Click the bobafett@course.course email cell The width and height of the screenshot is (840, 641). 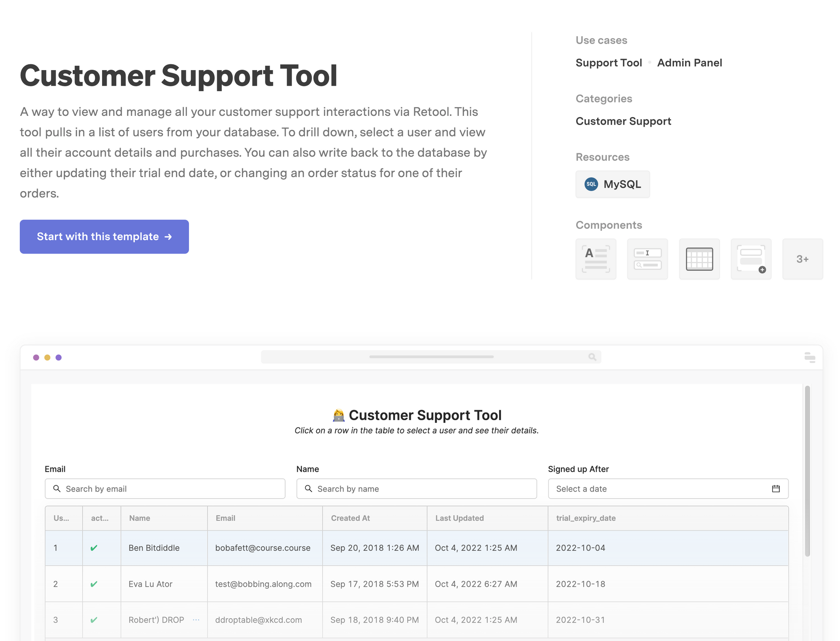pos(265,548)
